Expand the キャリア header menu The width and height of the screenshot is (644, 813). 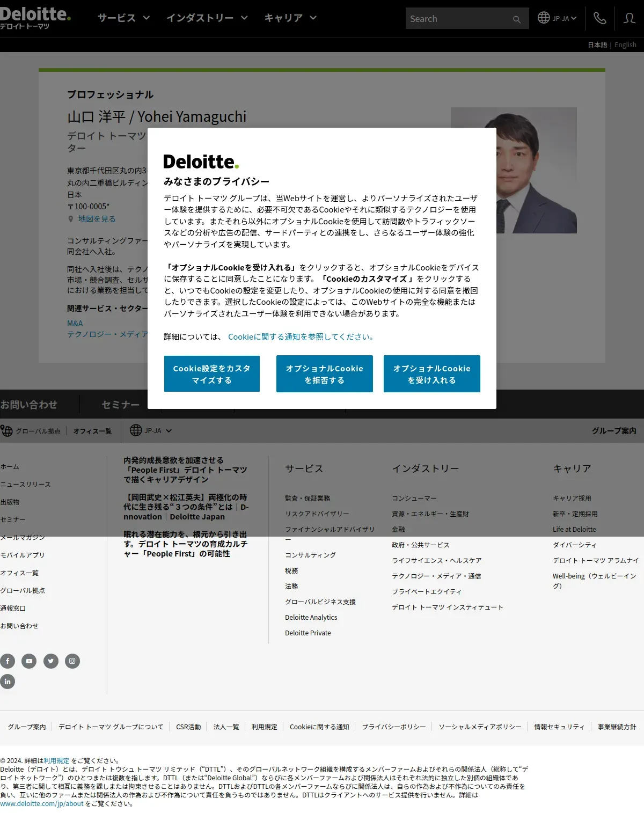[x=290, y=18]
